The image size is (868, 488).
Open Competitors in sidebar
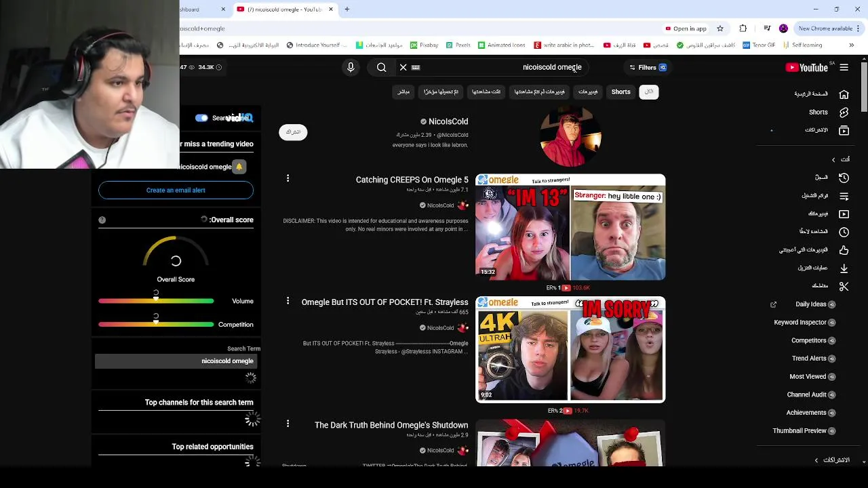coord(813,340)
